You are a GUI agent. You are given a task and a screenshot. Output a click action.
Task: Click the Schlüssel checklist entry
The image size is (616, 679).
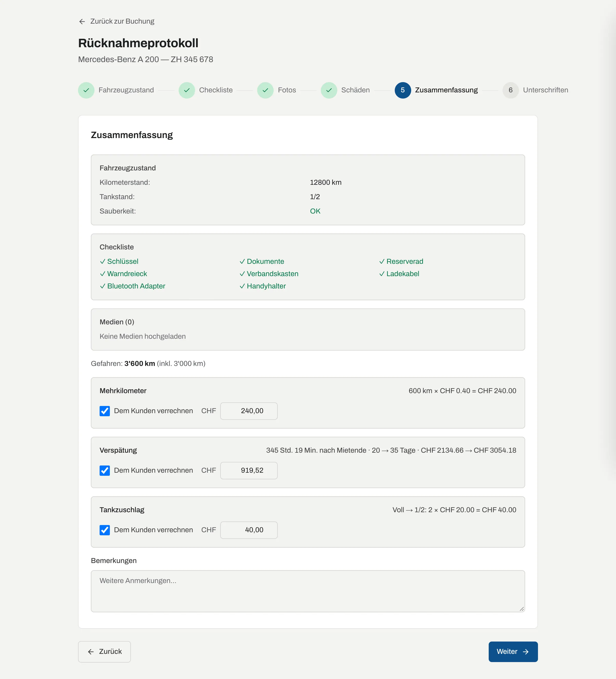119,261
